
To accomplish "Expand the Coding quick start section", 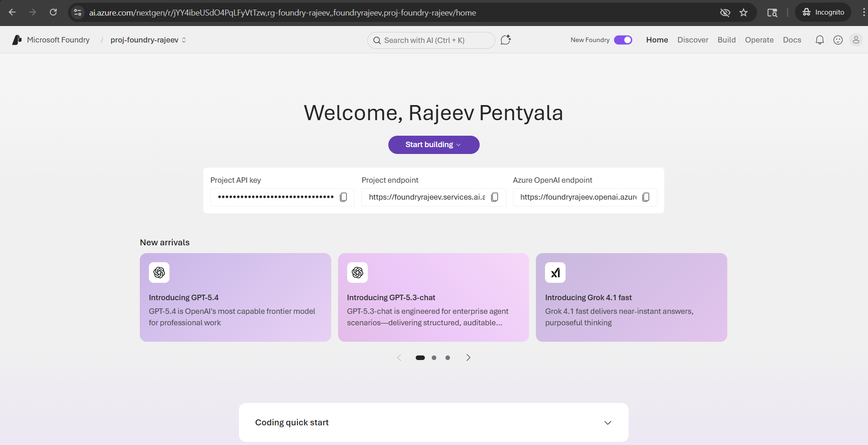I will pos(608,423).
